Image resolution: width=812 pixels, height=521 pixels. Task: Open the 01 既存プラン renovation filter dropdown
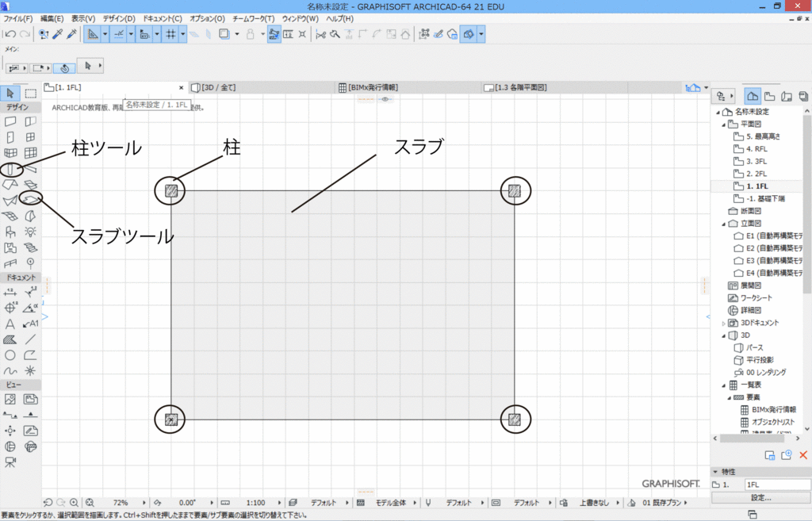[x=686, y=502]
